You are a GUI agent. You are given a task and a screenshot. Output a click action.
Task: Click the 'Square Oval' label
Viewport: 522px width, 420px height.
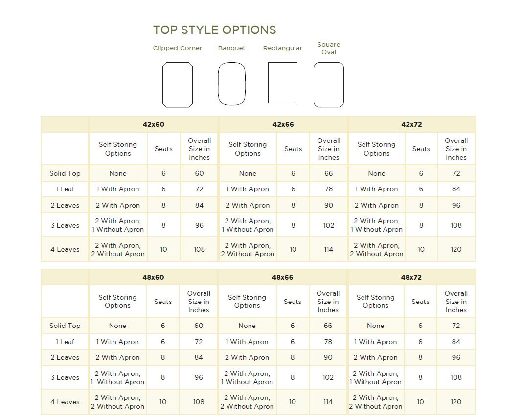click(x=329, y=48)
